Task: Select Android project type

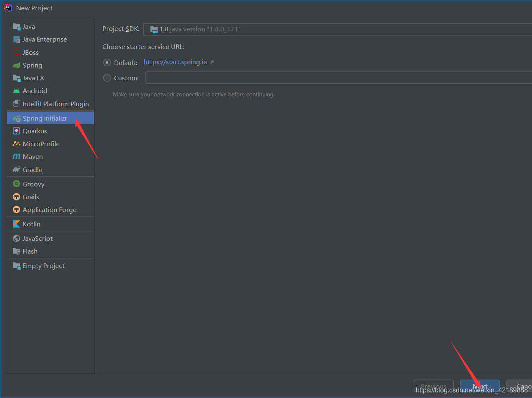Action: coord(50,91)
